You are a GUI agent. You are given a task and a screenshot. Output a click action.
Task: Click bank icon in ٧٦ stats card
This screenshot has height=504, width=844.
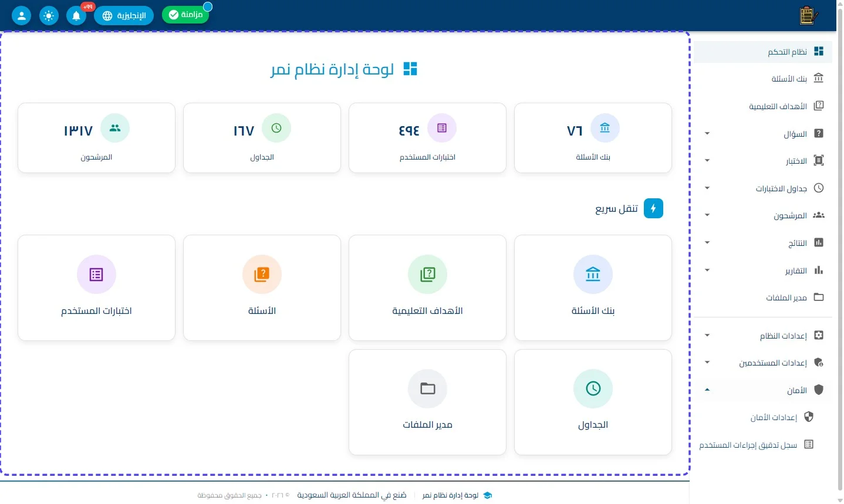(x=605, y=128)
